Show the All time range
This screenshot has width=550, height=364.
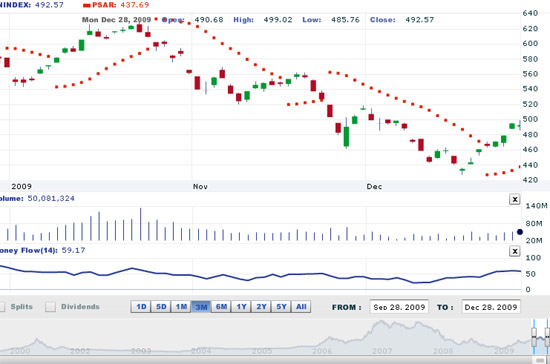301,307
